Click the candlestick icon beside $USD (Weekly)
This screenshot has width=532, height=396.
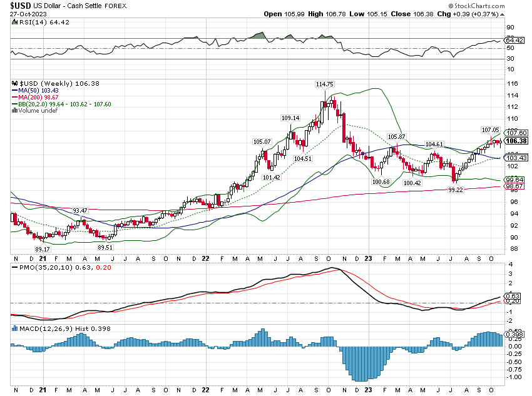(x=14, y=83)
